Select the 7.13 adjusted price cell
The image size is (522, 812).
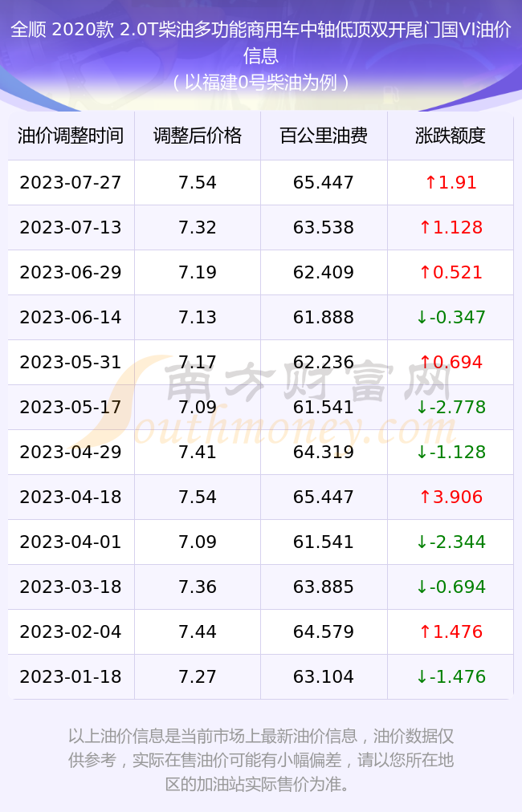click(x=198, y=317)
